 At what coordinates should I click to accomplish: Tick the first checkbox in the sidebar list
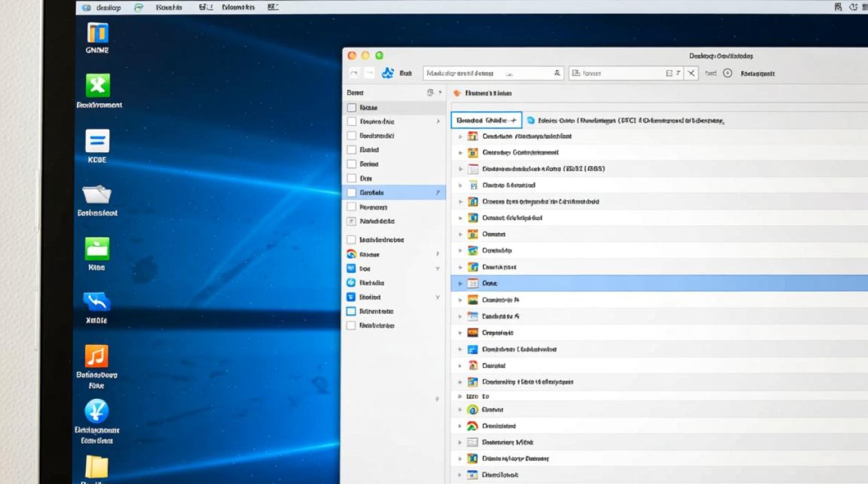tap(351, 108)
